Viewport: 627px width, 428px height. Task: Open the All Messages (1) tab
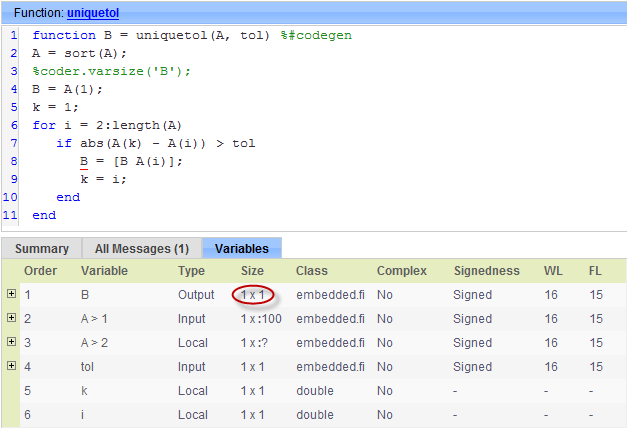coord(141,248)
